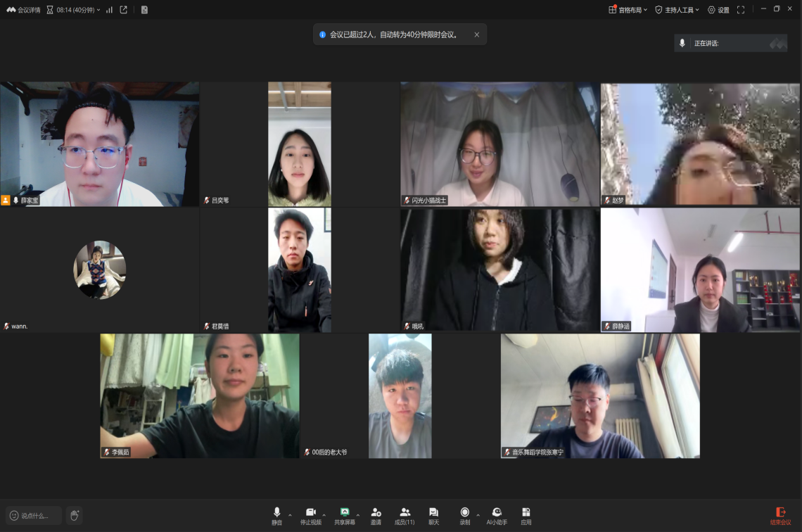Mute the microphone (静音)
802x532 pixels.
276,515
